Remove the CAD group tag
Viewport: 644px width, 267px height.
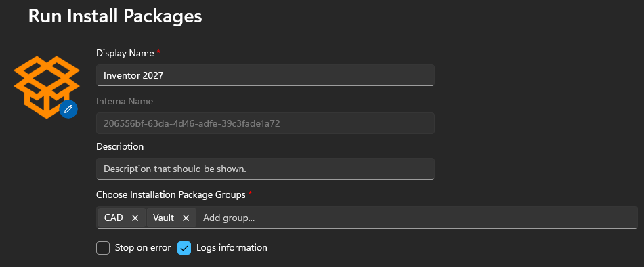[135, 218]
